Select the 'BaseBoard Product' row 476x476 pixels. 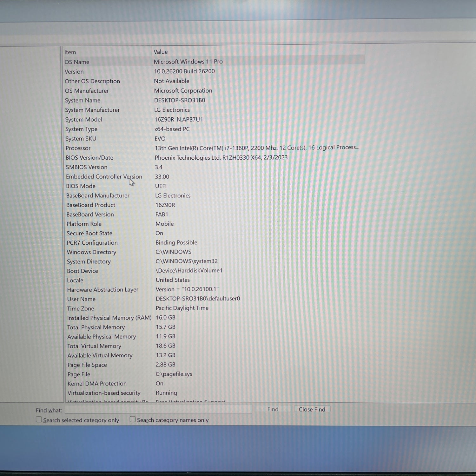pos(214,205)
